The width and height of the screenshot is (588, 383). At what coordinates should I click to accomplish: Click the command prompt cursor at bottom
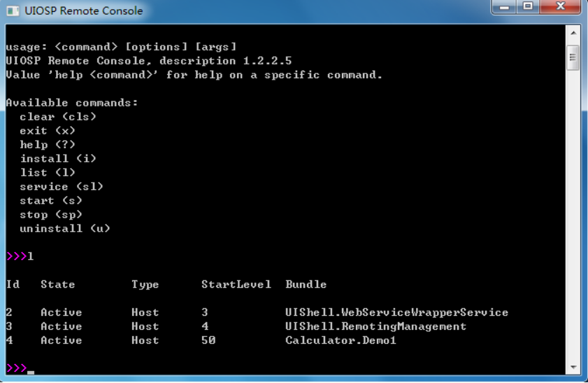pyautogui.click(x=31, y=372)
